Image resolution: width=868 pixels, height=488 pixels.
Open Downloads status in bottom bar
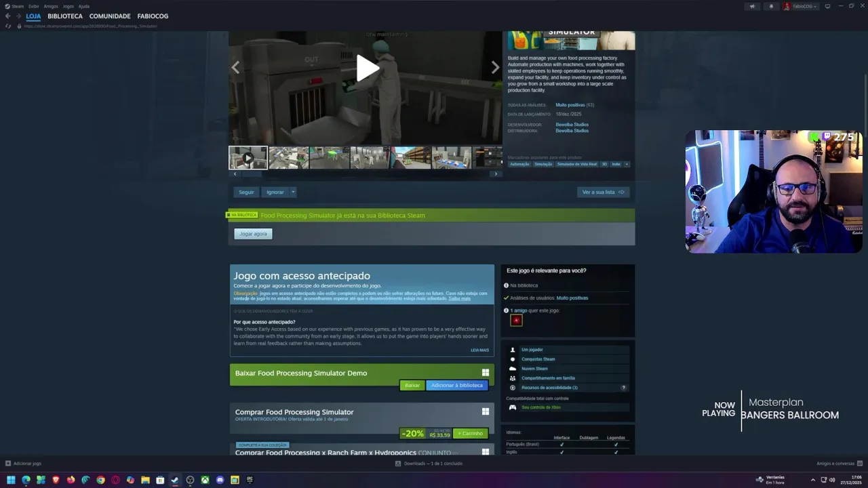429,464
